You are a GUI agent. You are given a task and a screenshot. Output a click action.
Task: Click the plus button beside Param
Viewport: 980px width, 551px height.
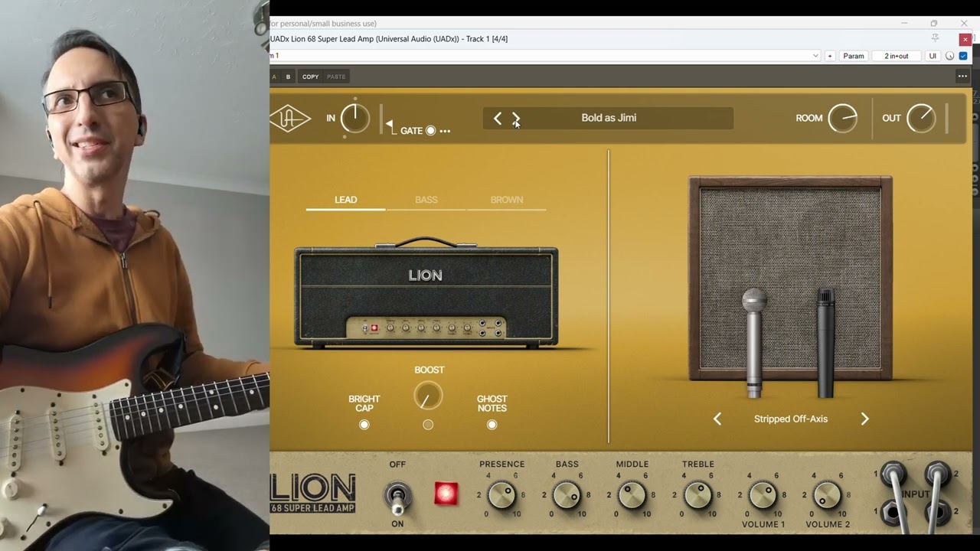tap(829, 56)
